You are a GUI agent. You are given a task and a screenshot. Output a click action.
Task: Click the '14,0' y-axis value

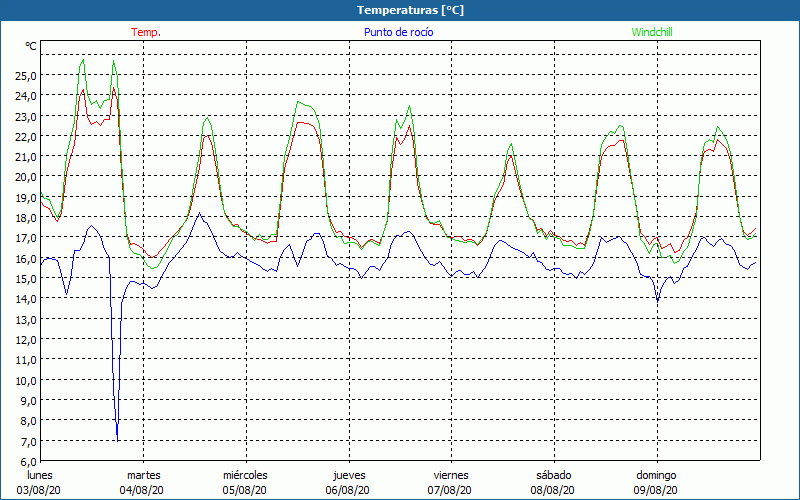[x=26, y=299]
